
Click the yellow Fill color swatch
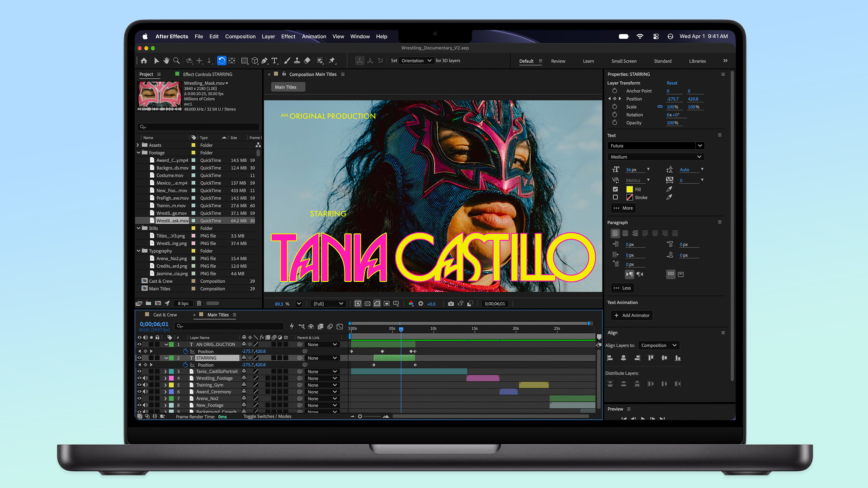click(x=629, y=189)
